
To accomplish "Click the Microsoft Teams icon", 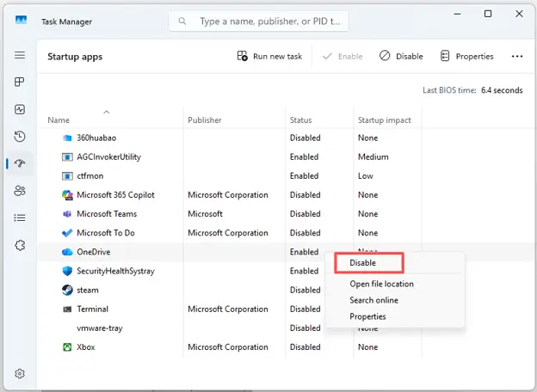I will (x=67, y=214).
